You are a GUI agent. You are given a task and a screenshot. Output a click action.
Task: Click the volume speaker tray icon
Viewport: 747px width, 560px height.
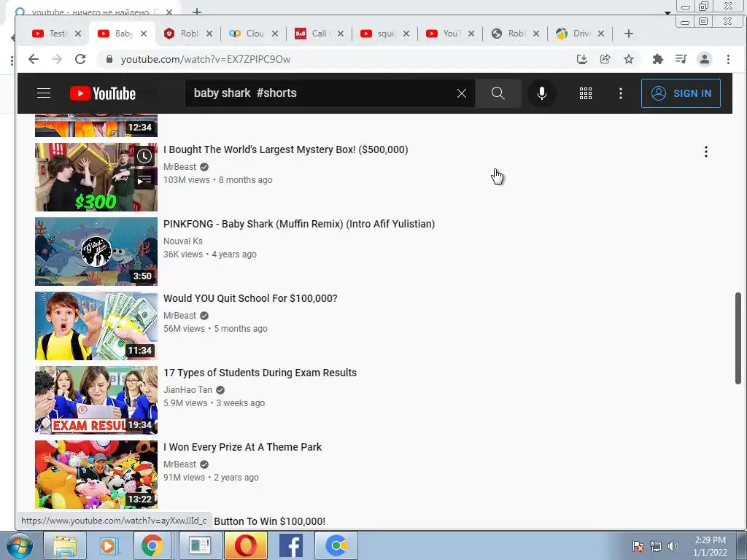[673, 546]
